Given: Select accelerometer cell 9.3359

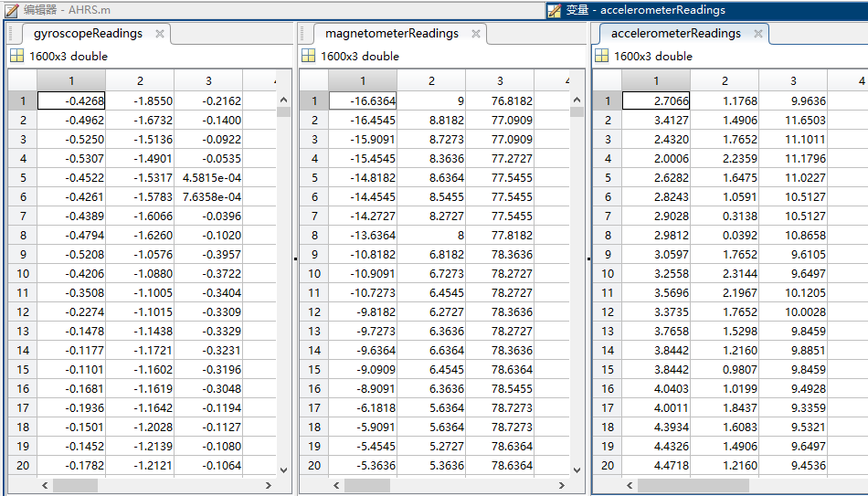Looking at the screenshot, I should [793, 408].
